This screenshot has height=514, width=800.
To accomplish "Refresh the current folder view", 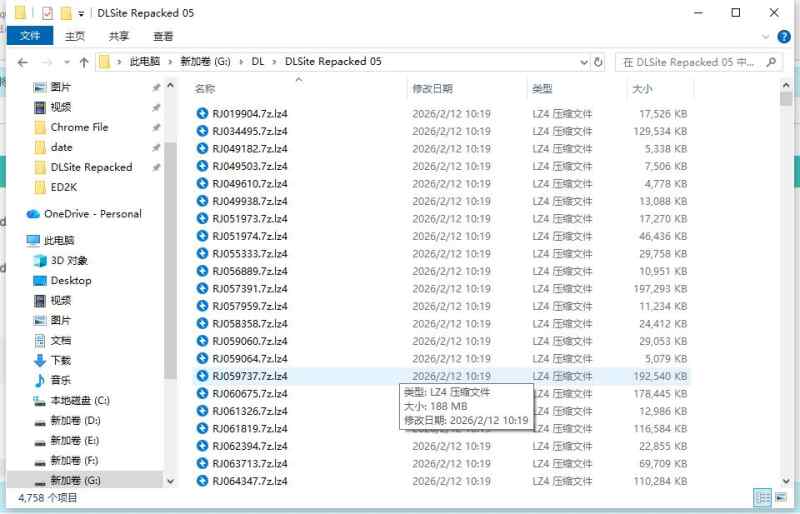I will [x=598, y=62].
